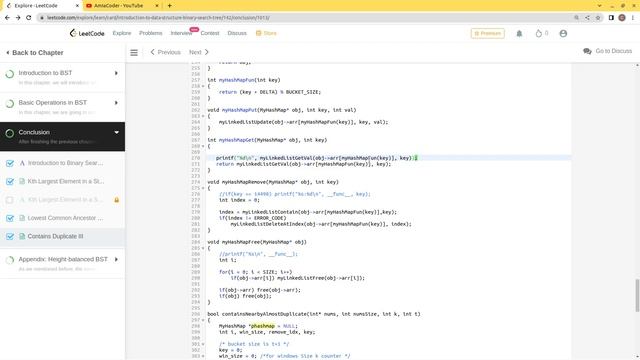Open Contains Duplicate III lesson

(55, 236)
